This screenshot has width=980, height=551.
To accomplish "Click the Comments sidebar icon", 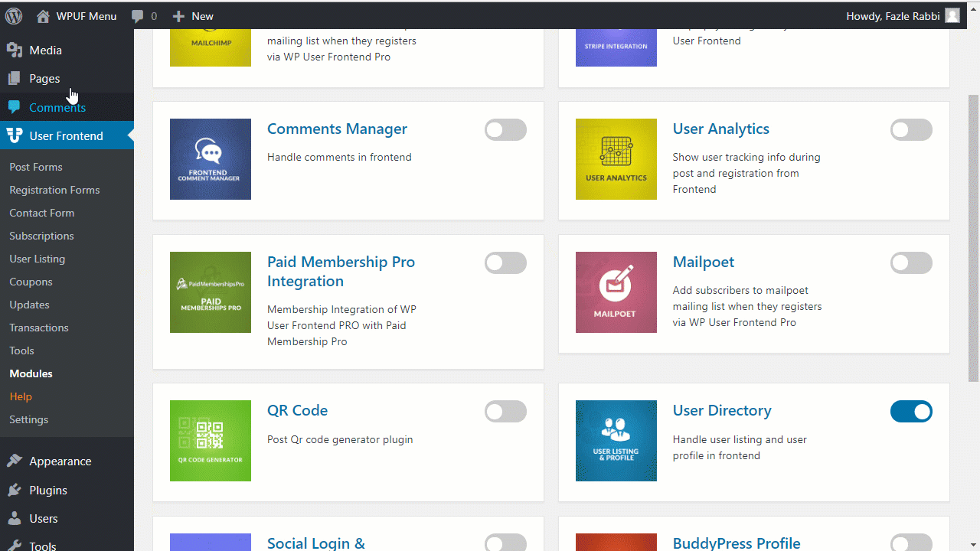I will click(15, 107).
